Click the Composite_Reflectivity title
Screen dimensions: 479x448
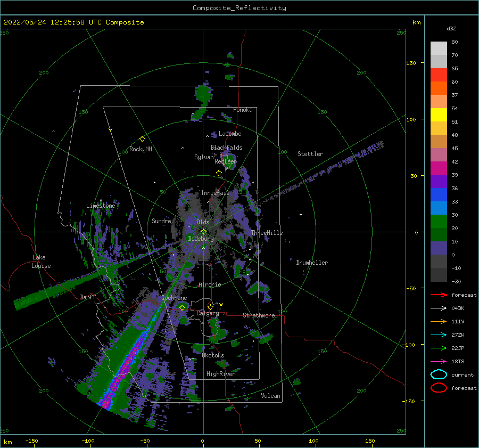coord(240,8)
